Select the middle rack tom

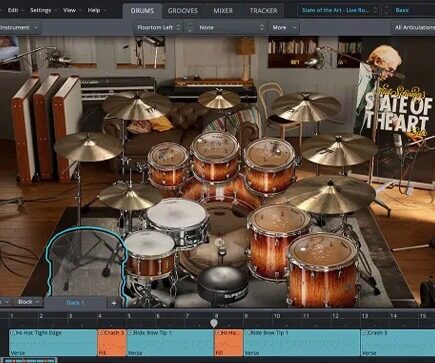pos(215,157)
